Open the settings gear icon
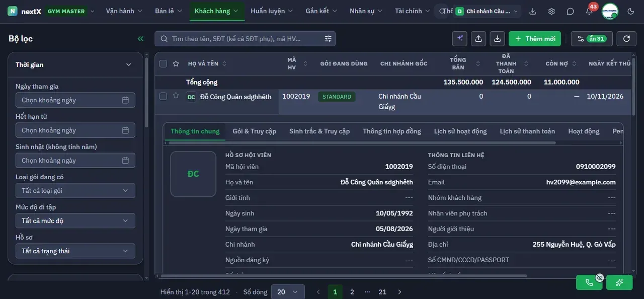The image size is (644, 299). point(552,11)
